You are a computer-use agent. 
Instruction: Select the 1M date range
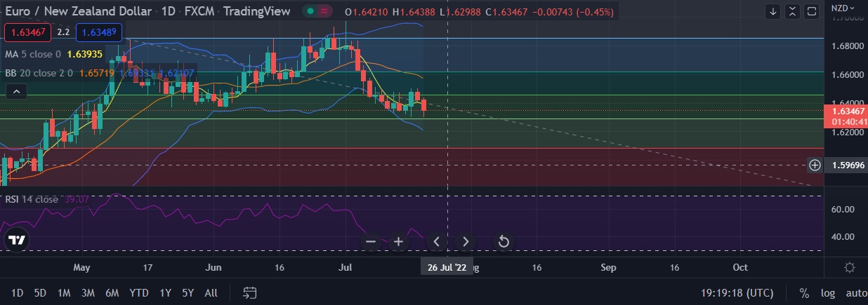(64, 292)
